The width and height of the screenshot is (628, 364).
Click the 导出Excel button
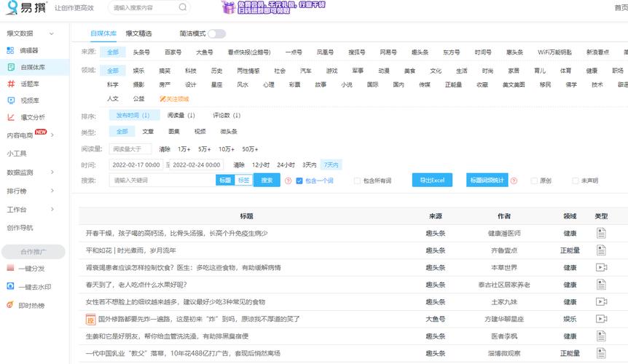(x=432, y=181)
